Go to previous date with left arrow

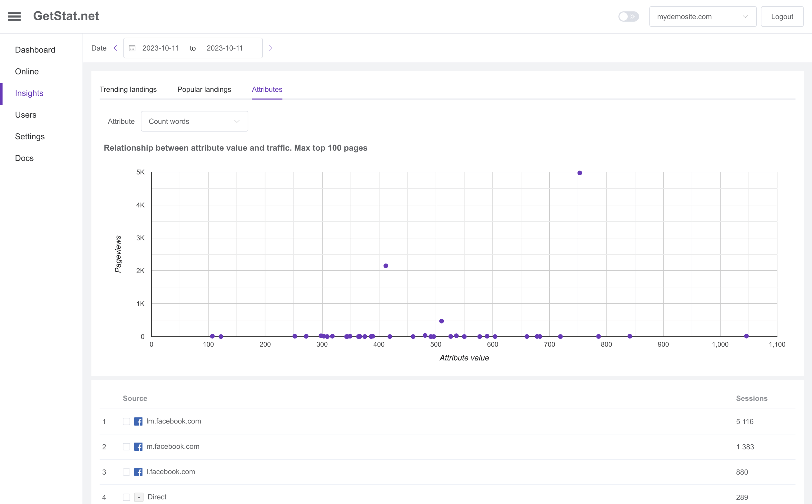coord(116,48)
